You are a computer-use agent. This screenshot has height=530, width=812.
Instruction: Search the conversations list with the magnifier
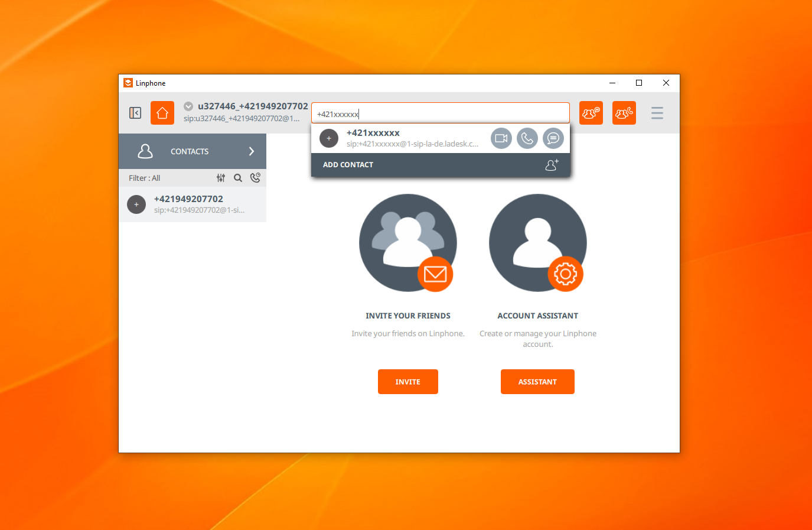(238, 178)
